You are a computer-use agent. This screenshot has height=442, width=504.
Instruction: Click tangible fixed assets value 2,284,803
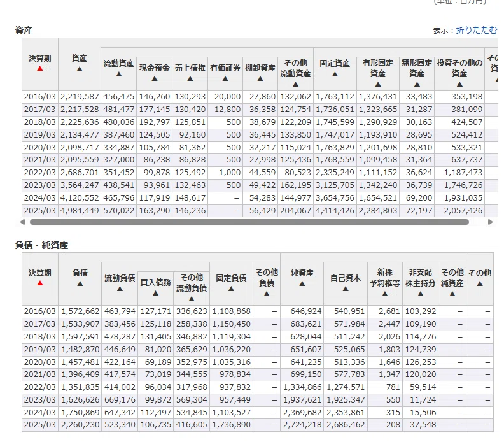[378, 211]
